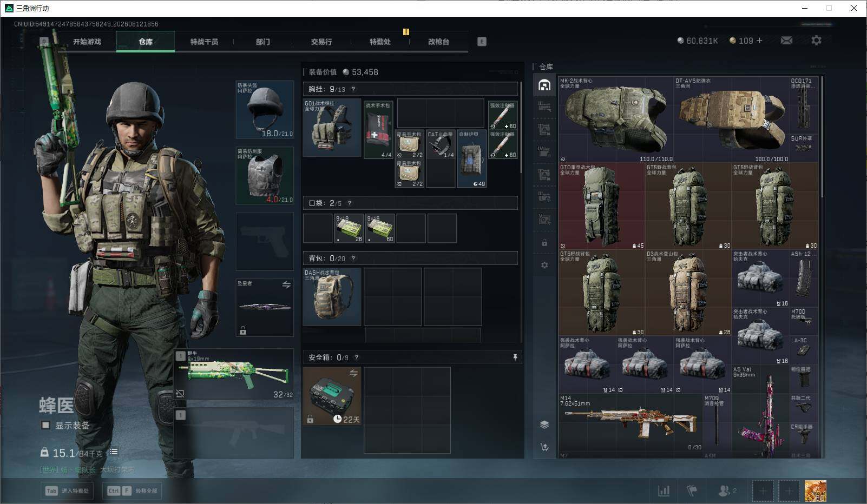Click the locked page icon in warehouse sidebar

click(544, 243)
